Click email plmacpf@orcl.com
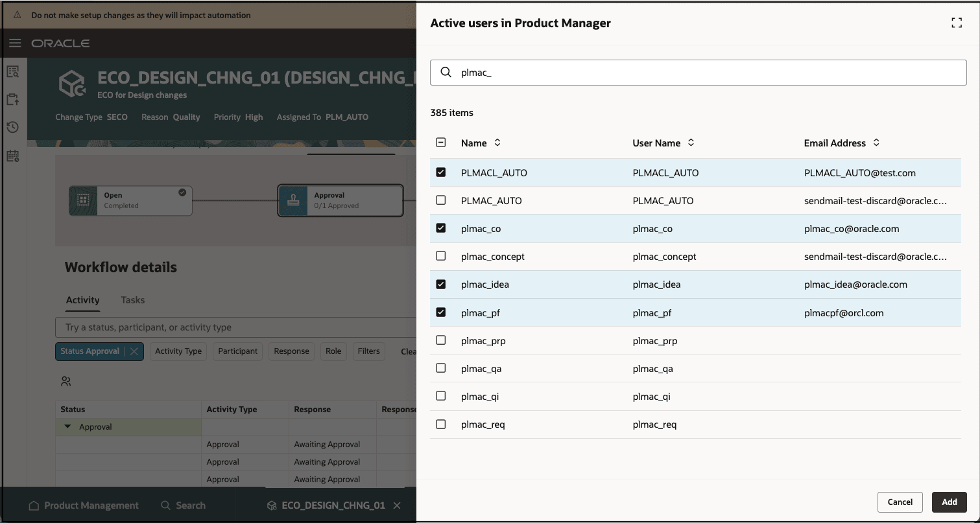This screenshot has width=980, height=523. 844,313
